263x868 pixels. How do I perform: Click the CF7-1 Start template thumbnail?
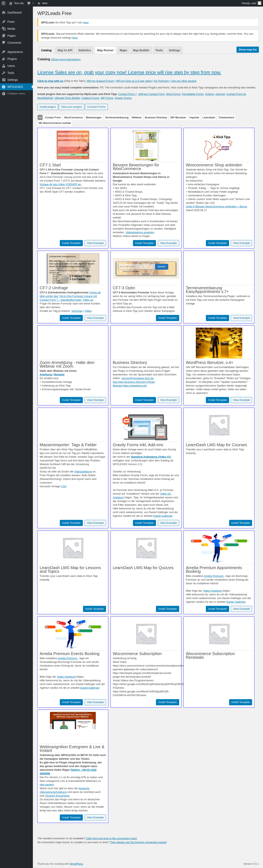tap(73, 145)
